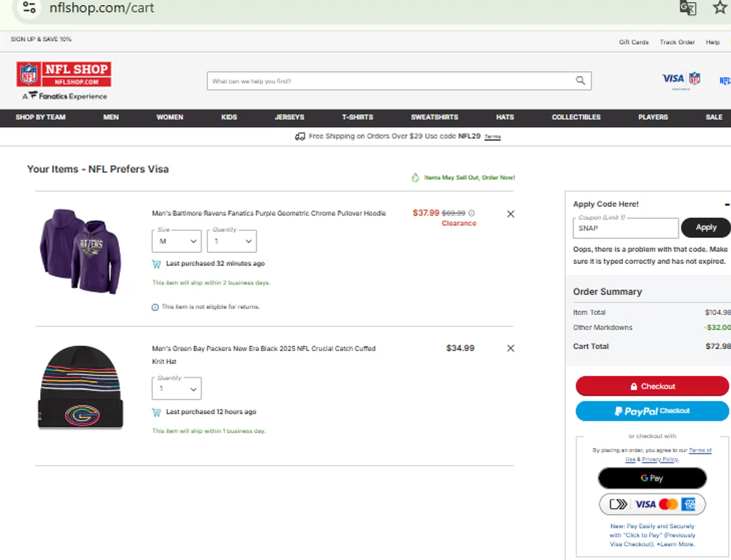Screen dimensions: 731x560
Task: Open the Shop By Team menu
Action: [x=40, y=117]
